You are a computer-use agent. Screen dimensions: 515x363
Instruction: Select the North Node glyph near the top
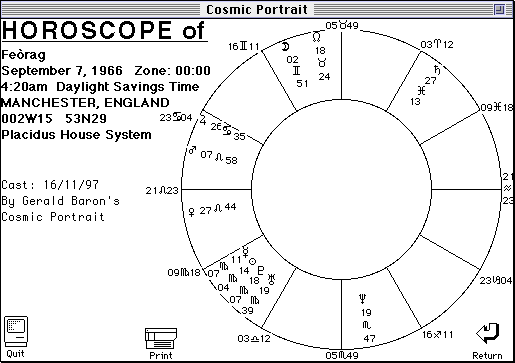(x=317, y=37)
